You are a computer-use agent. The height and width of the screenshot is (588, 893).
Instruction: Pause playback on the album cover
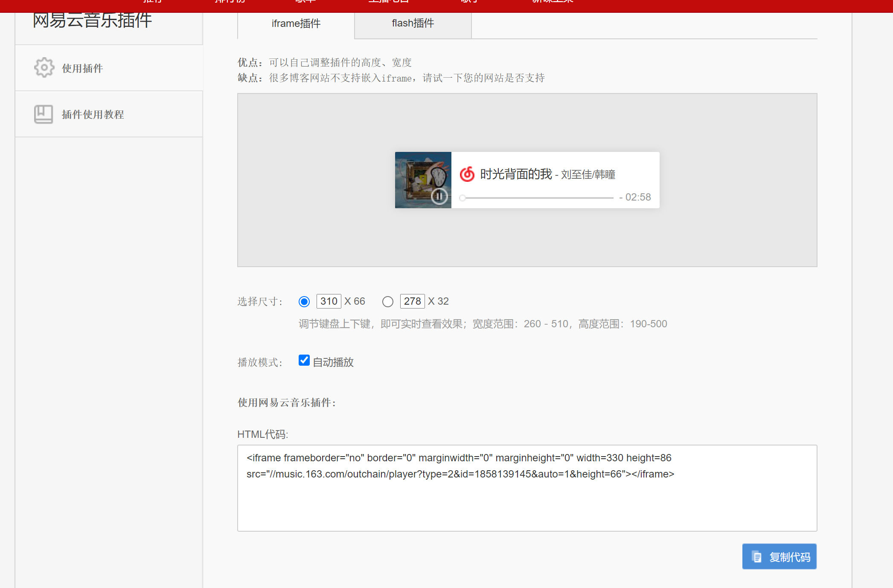(439, 196)
